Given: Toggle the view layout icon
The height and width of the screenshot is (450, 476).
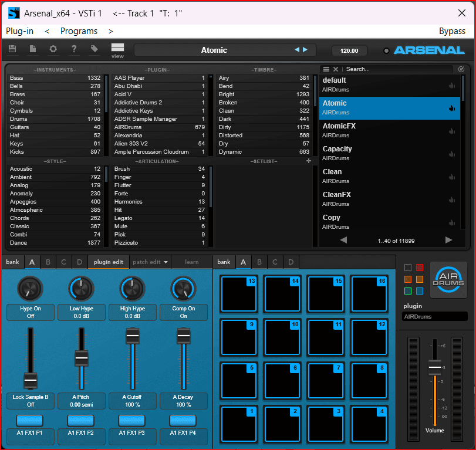Looking at the screenshot, I should 117,49.
